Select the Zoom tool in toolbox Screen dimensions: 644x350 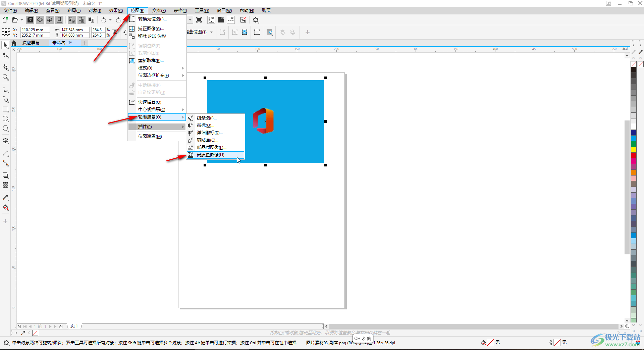[x=5, y=77]
